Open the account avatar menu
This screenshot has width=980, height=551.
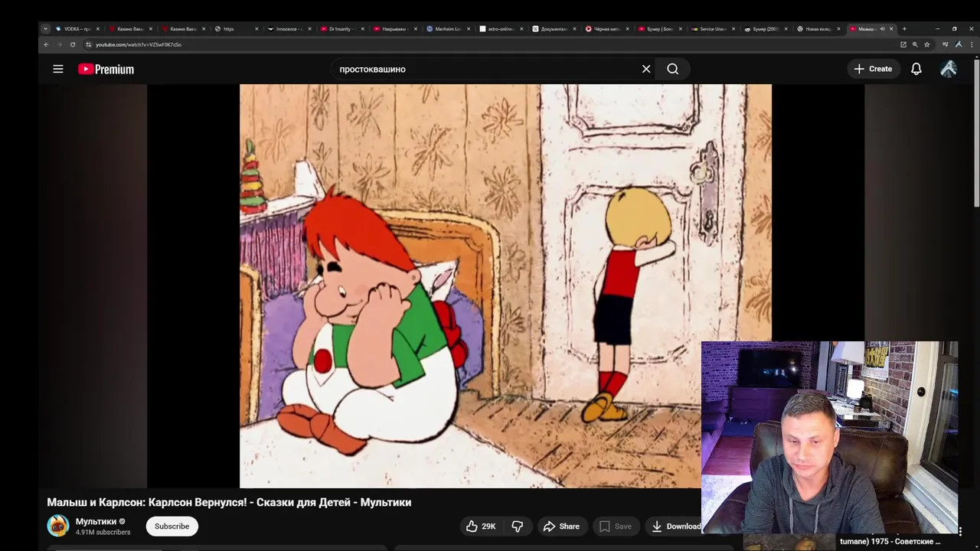click(949, 69)
